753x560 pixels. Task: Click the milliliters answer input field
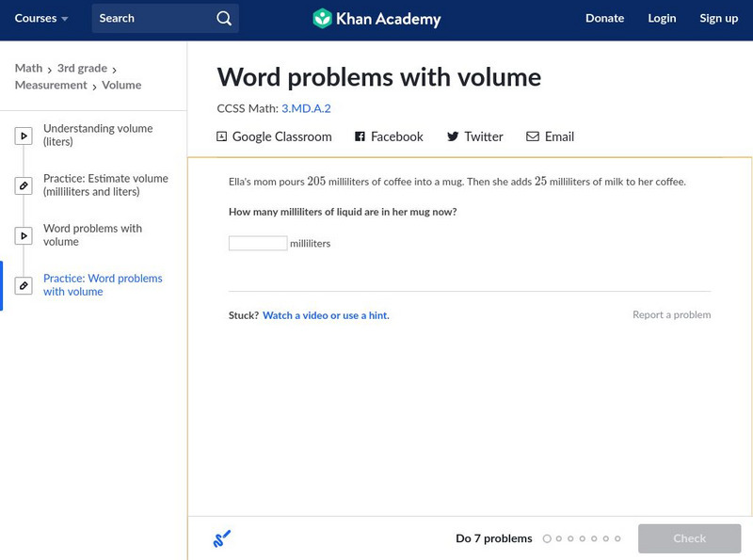coord(256,242)
